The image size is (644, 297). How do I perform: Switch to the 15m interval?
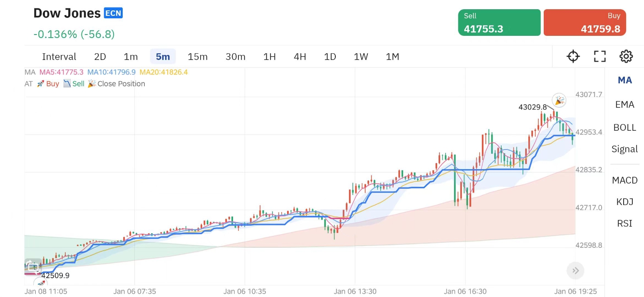point(198,57)
